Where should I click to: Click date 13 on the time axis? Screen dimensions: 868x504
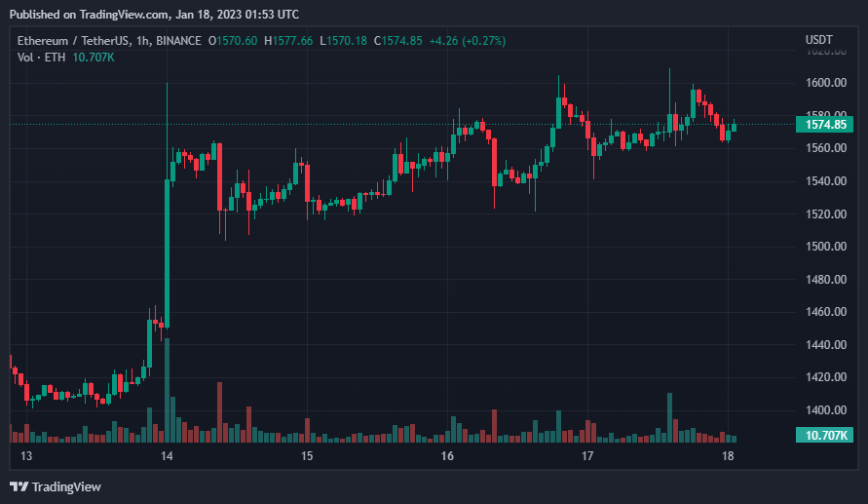[26, 456]
